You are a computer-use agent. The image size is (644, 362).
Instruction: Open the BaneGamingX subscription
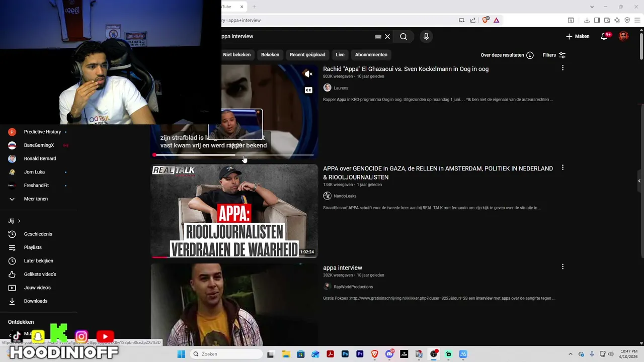tap(39, 145)
